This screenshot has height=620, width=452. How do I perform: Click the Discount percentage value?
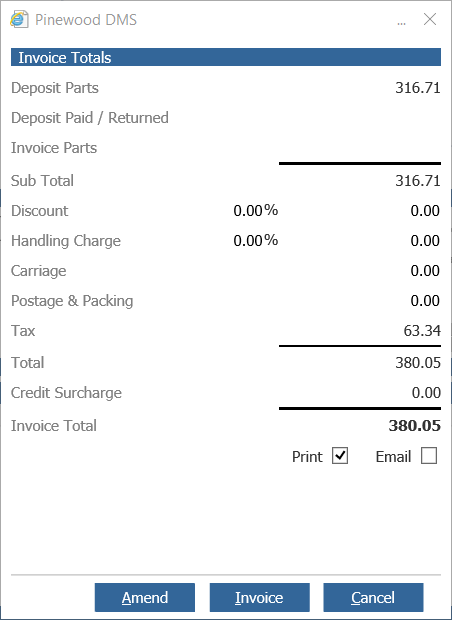pos(255,210)
